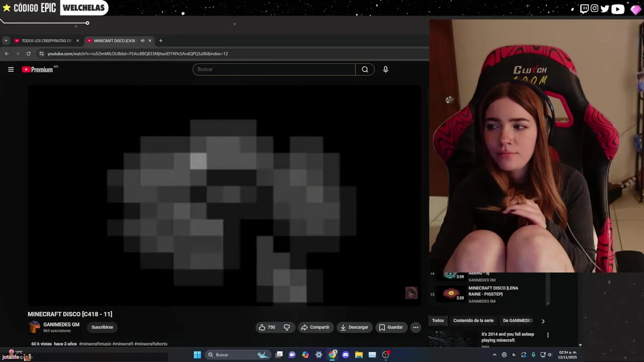The height and width of the screenshot is (362, 644).
Task: Click the channel watermark in video player
Action: 411,293
